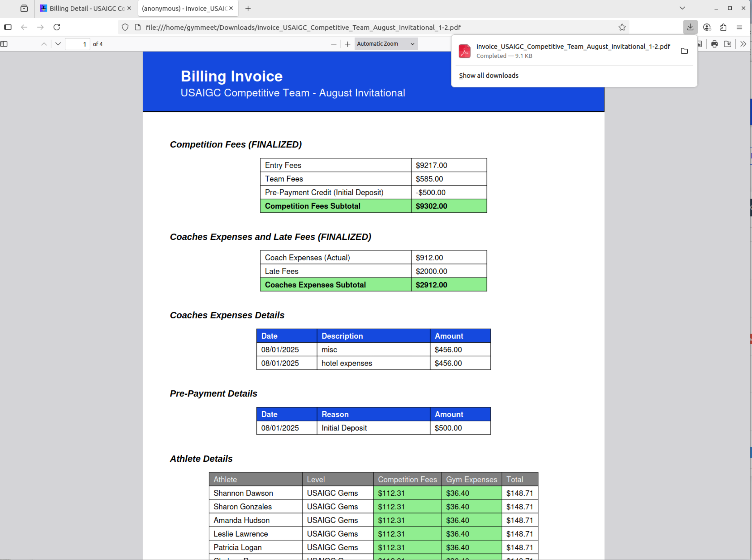This screenshot has width=752, height=560.
Task: Open a new browser tab
Action: [x=248, y=9]
